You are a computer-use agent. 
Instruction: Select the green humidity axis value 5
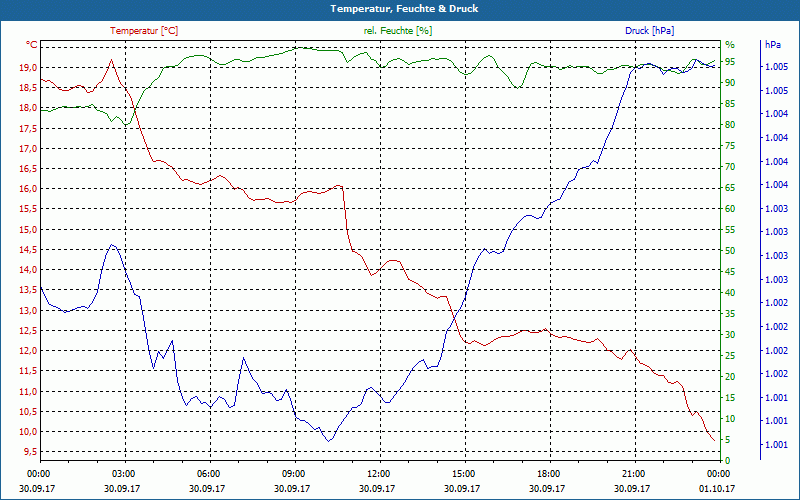click(728, 440)
